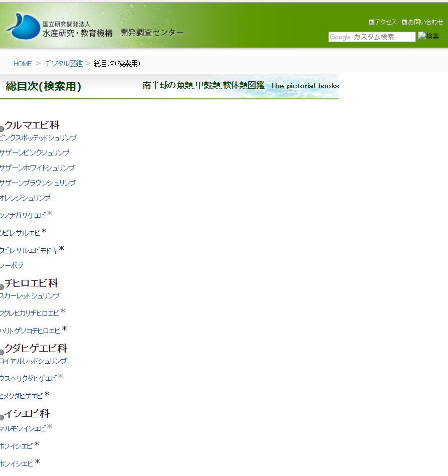Open the オレンジシュリンプ entry
This screenshot has height=476, width=448.
click(26, 198)
